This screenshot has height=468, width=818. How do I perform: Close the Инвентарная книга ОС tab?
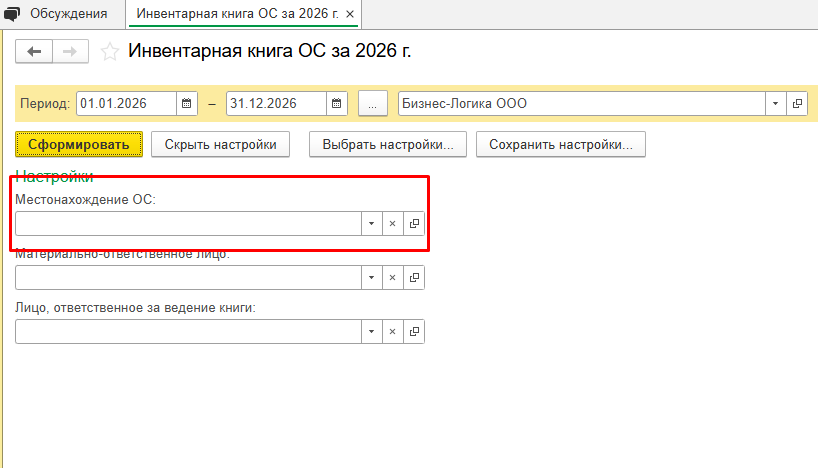350,14
